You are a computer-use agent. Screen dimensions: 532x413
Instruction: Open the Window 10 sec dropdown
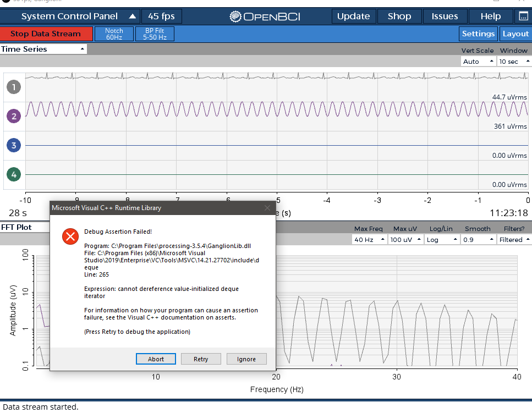pos(513,61)
